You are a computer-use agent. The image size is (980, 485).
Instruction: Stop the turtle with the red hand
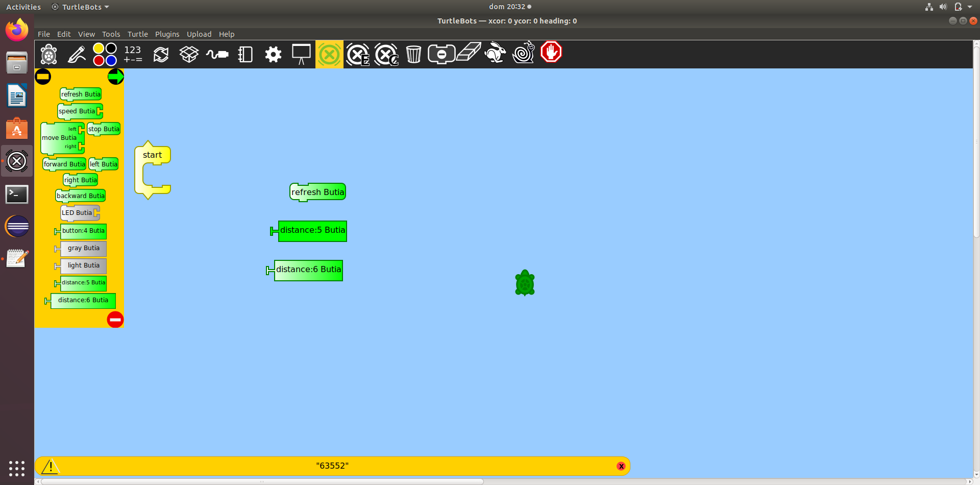pyautogui.click(x=551, y=52)
